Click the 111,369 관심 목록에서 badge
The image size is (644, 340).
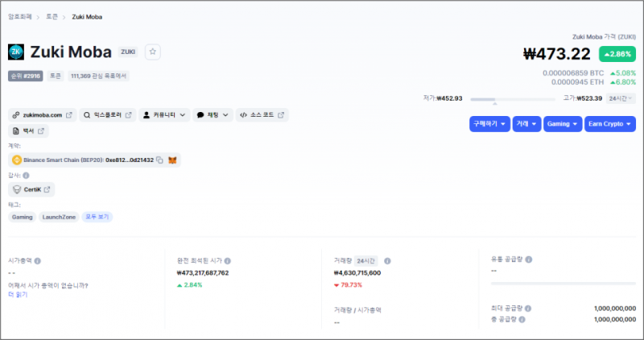click(x=98, y=76)
